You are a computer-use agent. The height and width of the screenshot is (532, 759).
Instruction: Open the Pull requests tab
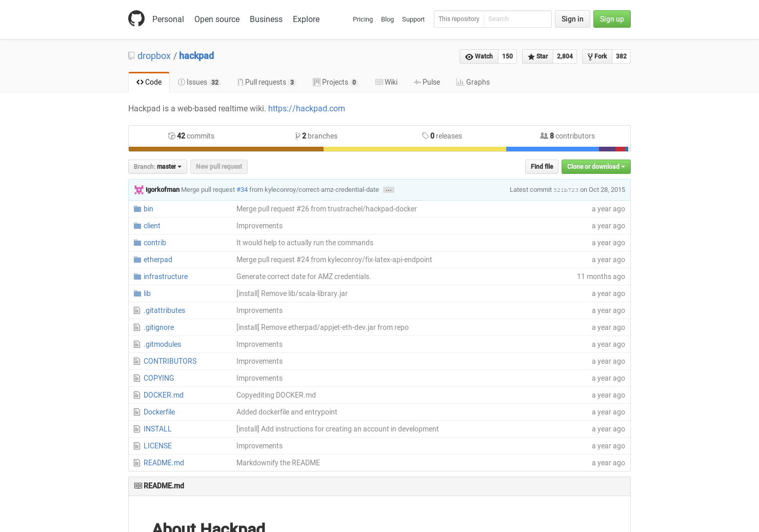coord(266,82)
